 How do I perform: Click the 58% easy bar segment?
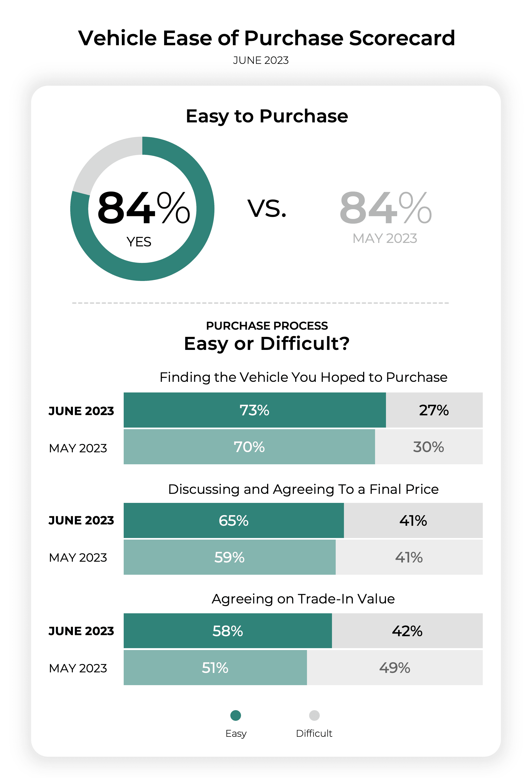click(x=227, y=631)
